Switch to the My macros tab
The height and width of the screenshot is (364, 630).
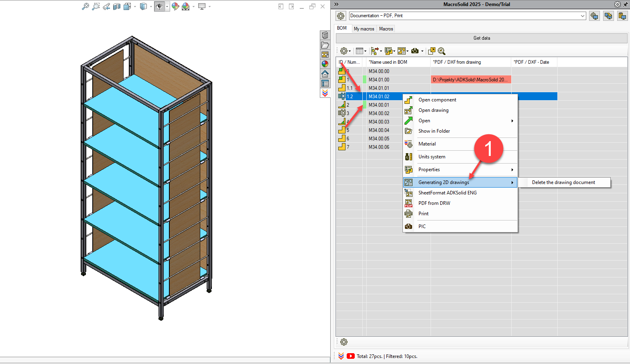point(364,29)
